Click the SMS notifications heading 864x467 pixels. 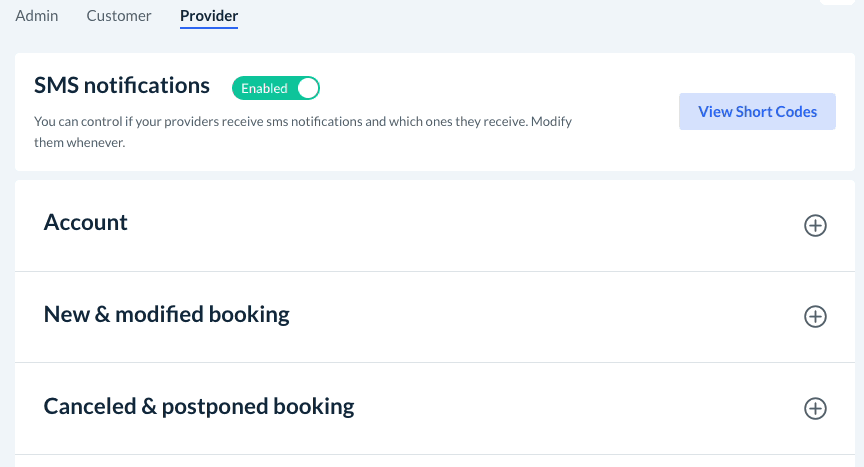pyautogui.click(x=122, y=86)
